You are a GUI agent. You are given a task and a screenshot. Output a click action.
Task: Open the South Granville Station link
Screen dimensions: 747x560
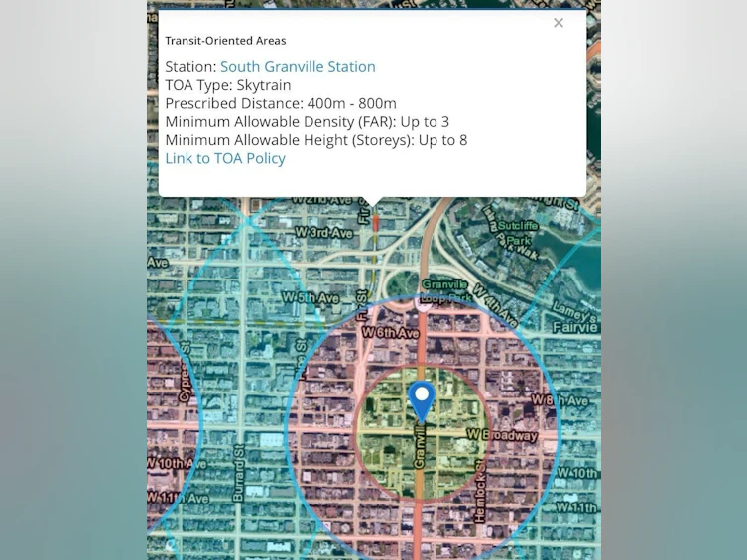(298, 67)
